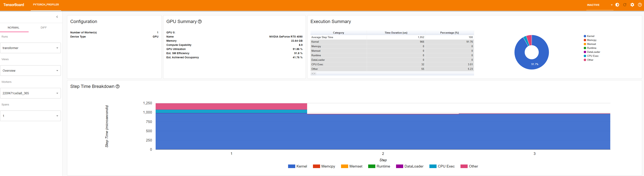Toggle the CPU Exec series in chart legend
The image size is (644, 176).
click(x=442, y=166)
